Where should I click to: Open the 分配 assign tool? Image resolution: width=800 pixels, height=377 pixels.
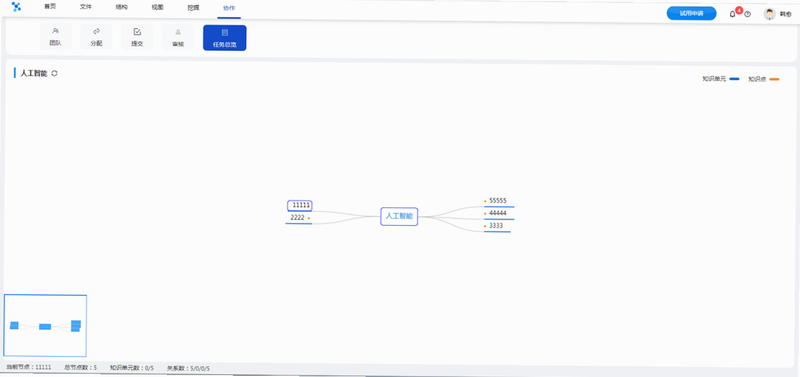coord(96,37)
